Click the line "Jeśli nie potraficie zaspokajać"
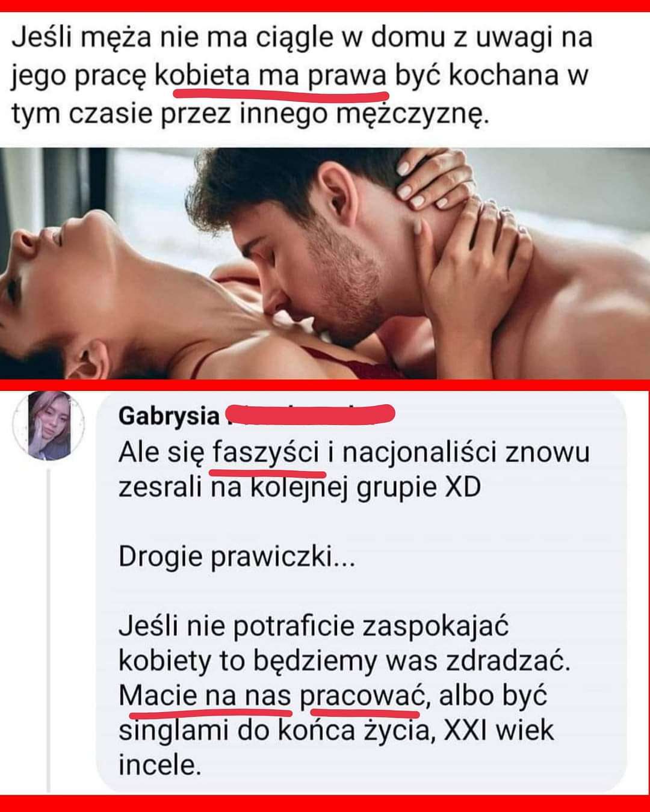The height and width of the screenshot is (812, 650). click(314, 627)
